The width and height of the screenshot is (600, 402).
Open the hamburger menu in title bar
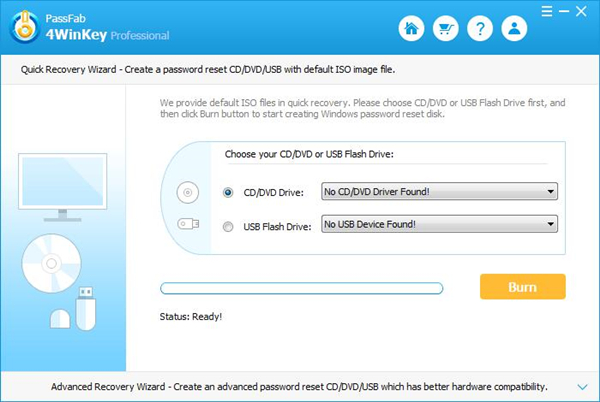[545, 11]
